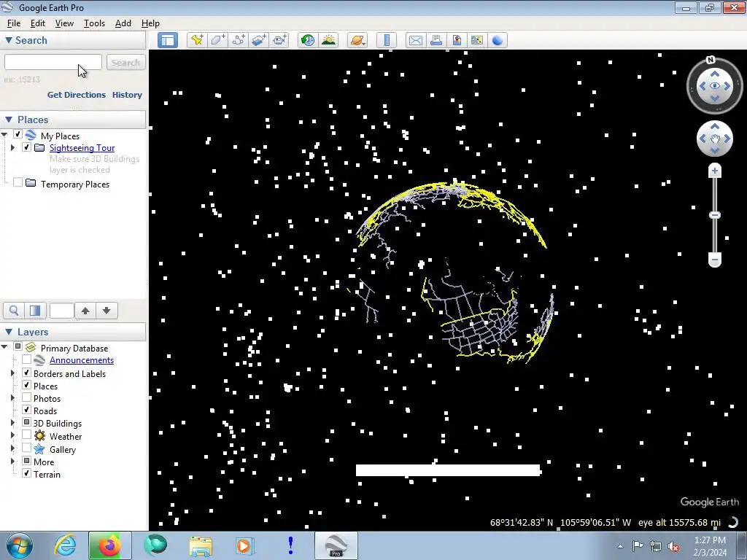747x560 pixels.
Task: Open the Tools menu
Action: coord(94,23)
